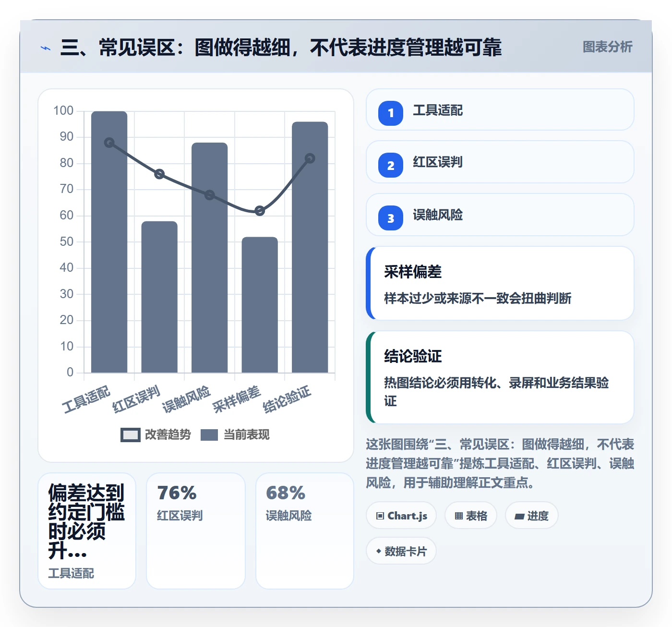Select the 红区误判 list item
The image size is (672, 627).
[500, 162]
